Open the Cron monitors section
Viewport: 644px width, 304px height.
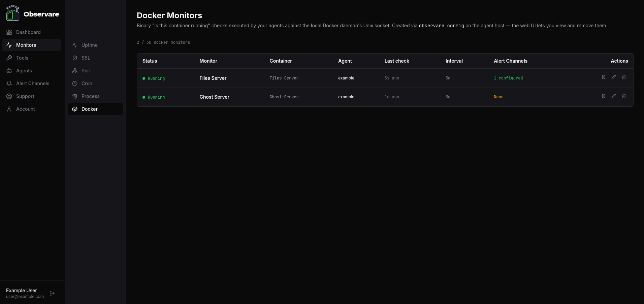pos(87,83)
